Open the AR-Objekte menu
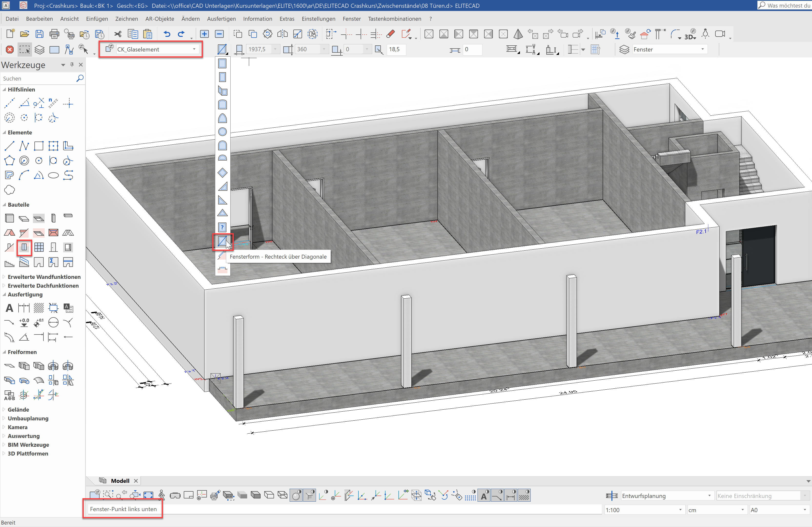The width and height of the screenshot is (812, 527). 160,19
